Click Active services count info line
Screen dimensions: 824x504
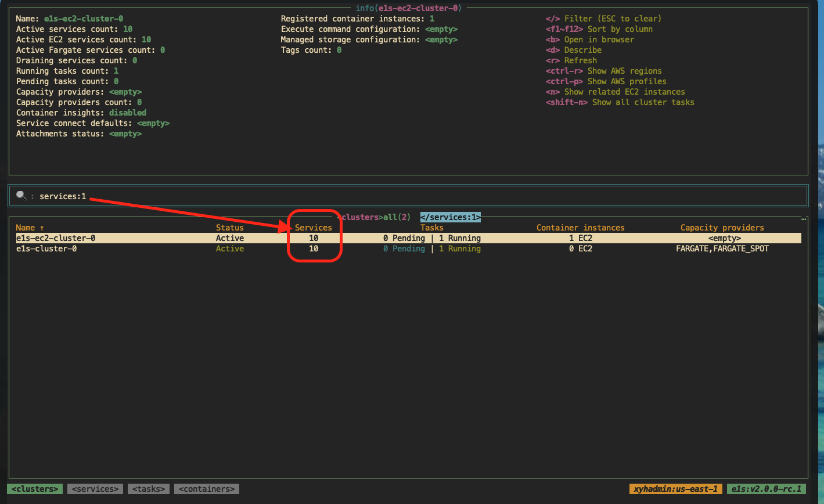(74, 29)
